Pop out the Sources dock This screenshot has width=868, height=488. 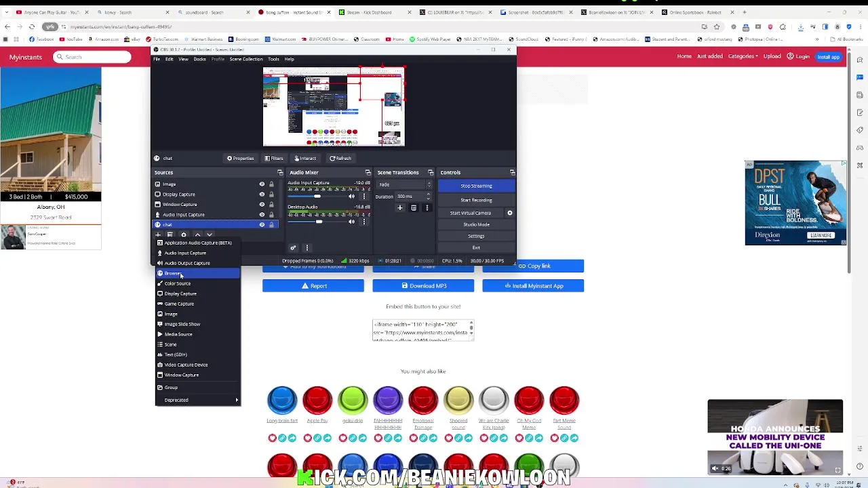[x=280, y=173]
